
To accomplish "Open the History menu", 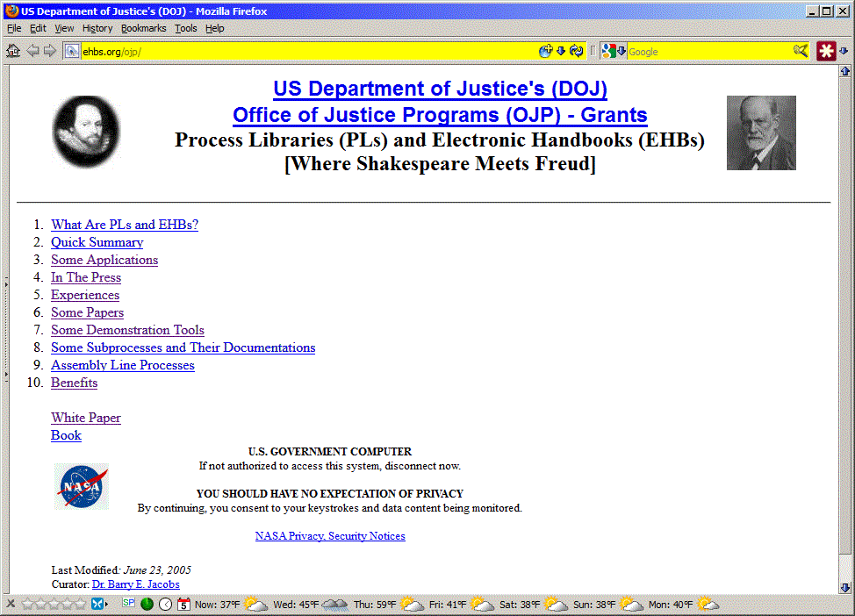I will click(97, 28).
